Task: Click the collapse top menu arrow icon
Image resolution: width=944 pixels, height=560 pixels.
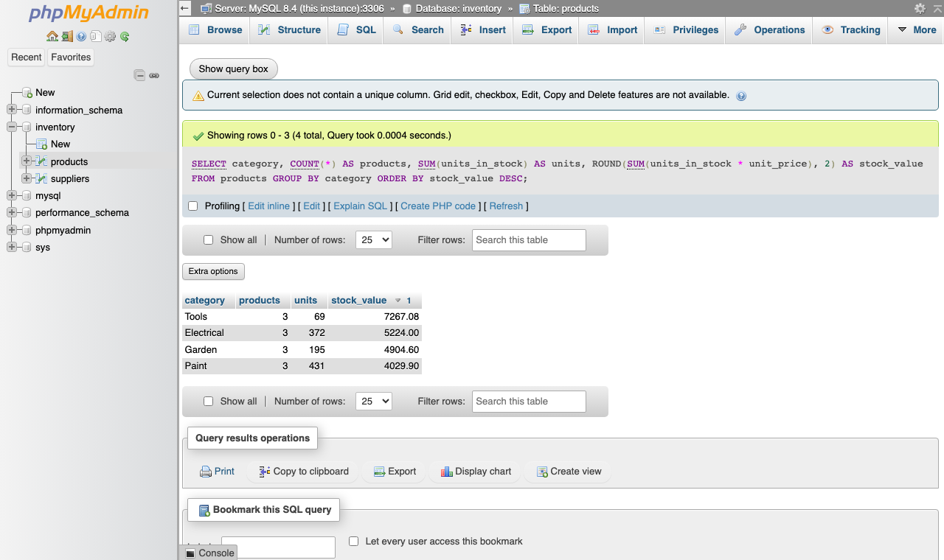Action: [x=937, y=8]
